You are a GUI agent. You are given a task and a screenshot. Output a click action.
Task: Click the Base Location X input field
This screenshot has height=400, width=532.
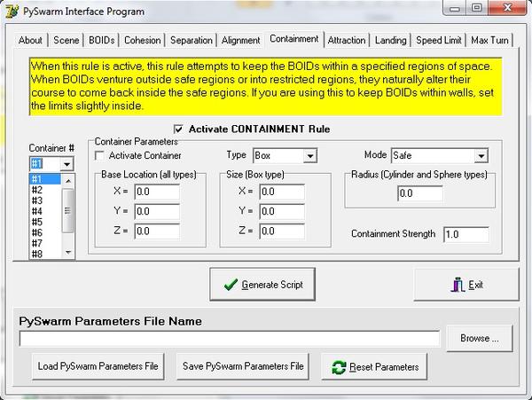157,192
